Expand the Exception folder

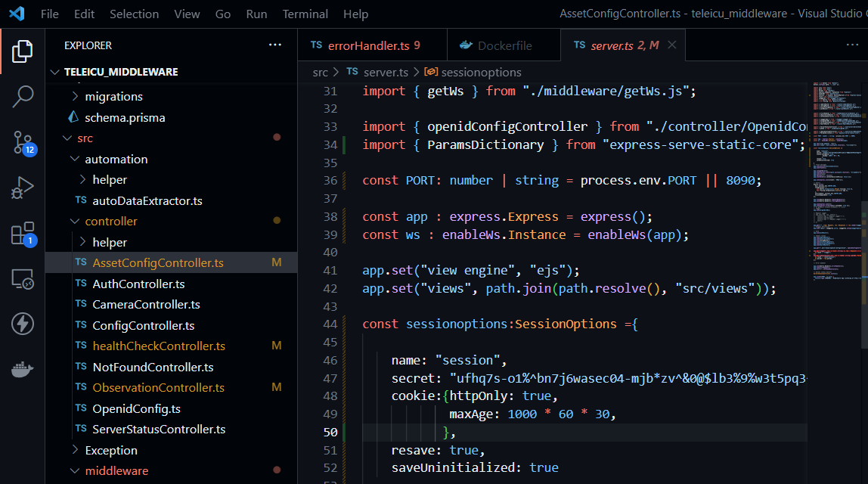110,450
